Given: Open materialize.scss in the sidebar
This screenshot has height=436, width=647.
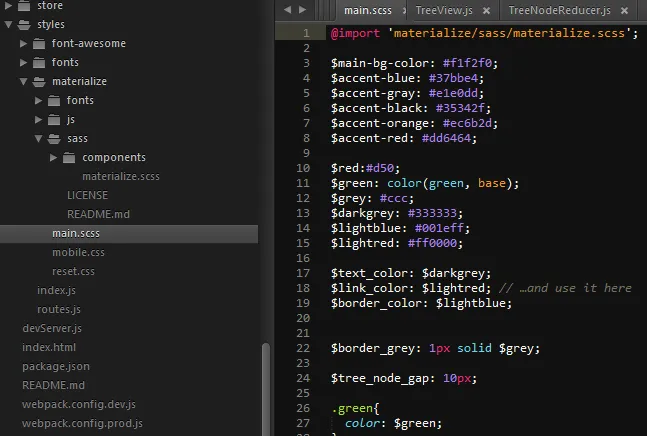Looking at the screenshot, I should click(x=121, y=177).
